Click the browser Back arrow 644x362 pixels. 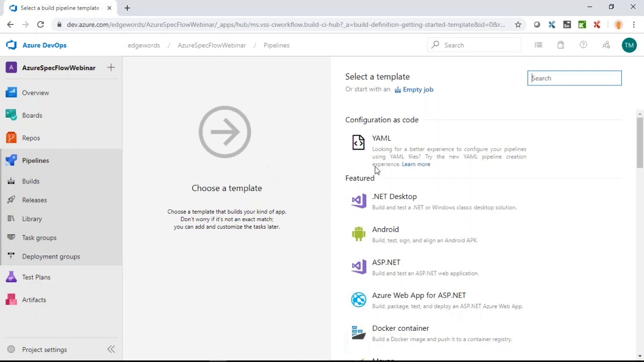pos(10,24)
